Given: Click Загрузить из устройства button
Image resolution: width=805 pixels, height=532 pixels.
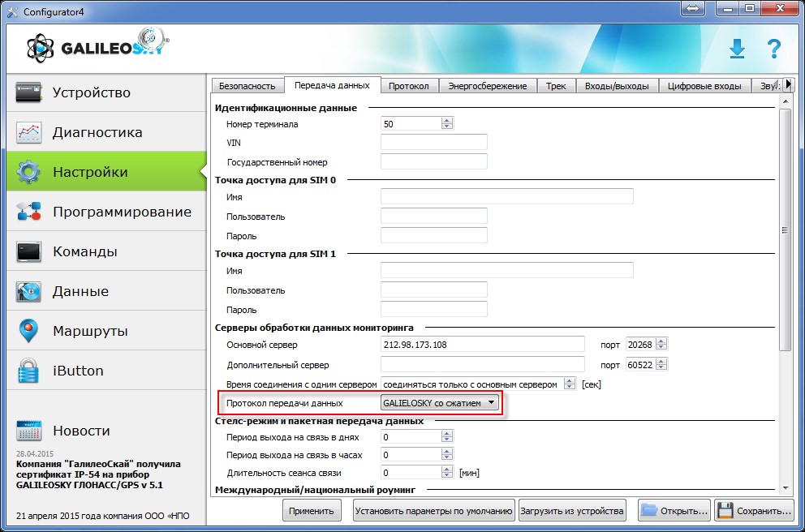Looking at the screenshot, I should [x=573, y=511].
